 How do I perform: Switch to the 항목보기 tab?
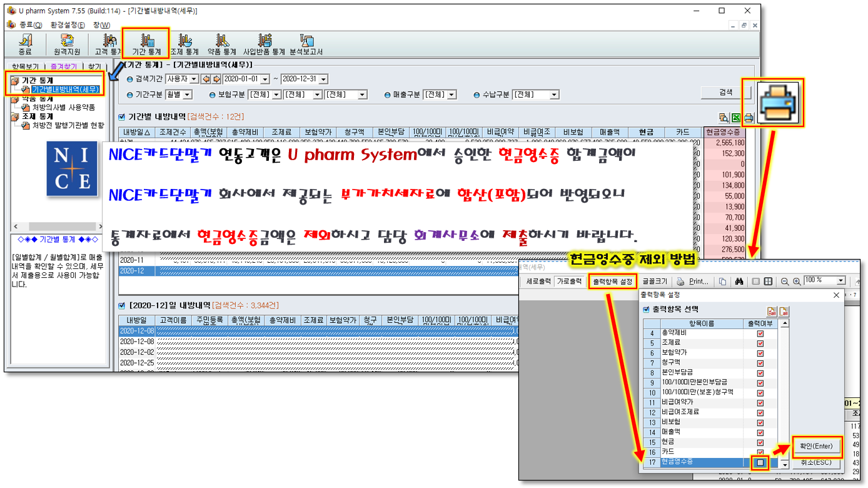point(25,66)
